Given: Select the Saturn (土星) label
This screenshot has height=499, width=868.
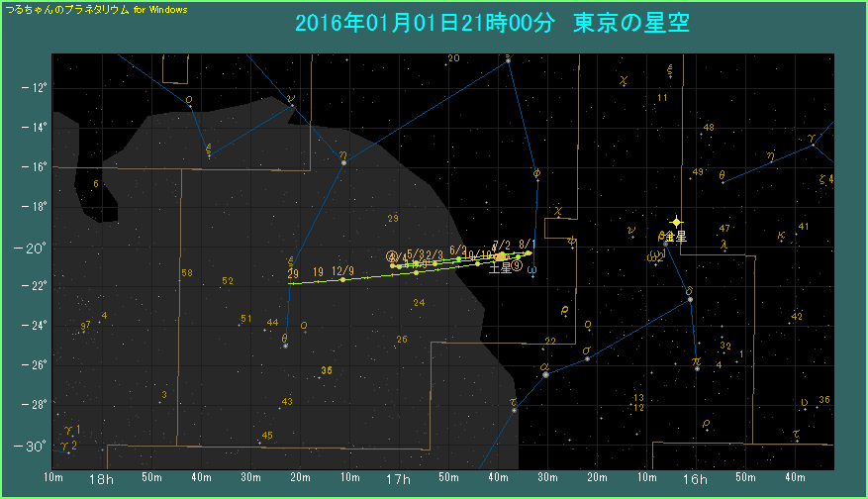Looking at the screenshot, I should coord(500,266).
